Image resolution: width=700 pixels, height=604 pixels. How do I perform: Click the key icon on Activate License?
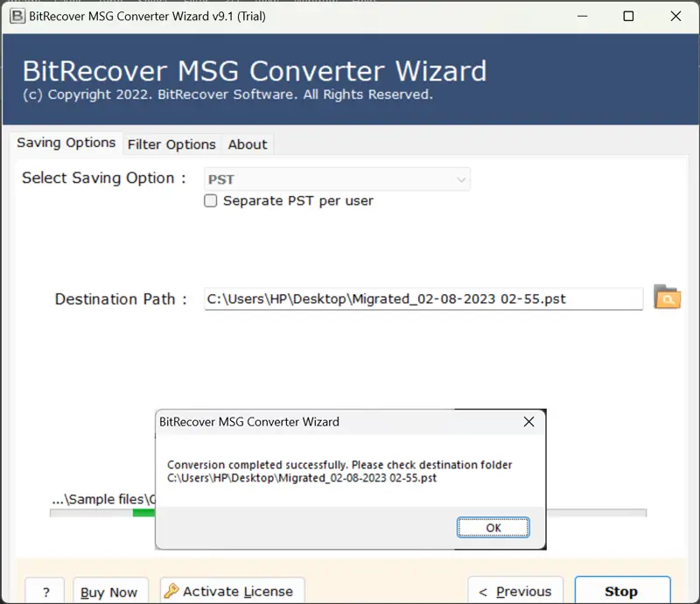(x=171, y=591)
